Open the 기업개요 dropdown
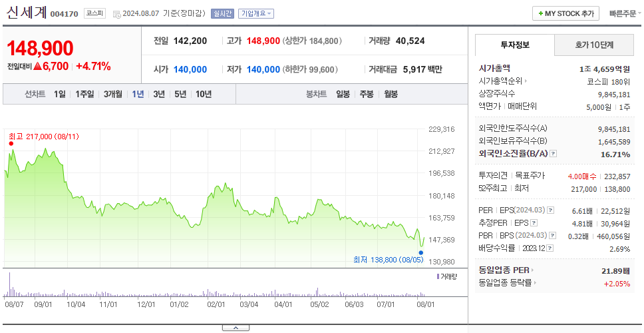 point(256,13)
